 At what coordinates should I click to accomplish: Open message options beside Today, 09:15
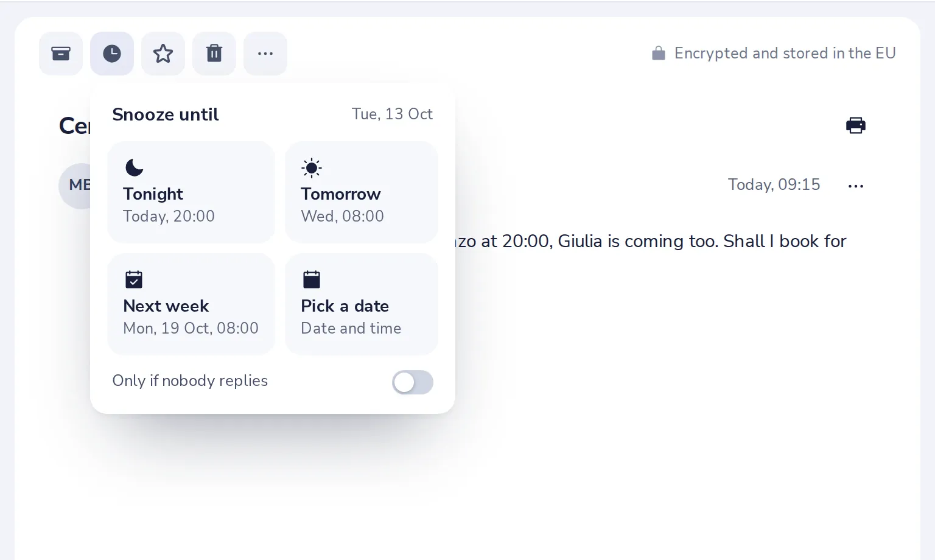coord(856,186)
